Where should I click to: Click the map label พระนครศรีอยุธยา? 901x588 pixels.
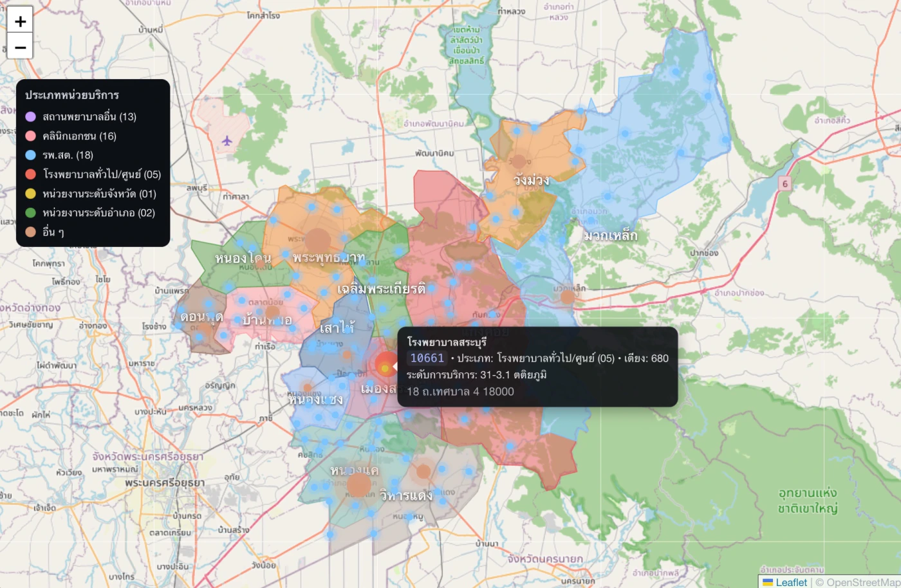point(165,483)
